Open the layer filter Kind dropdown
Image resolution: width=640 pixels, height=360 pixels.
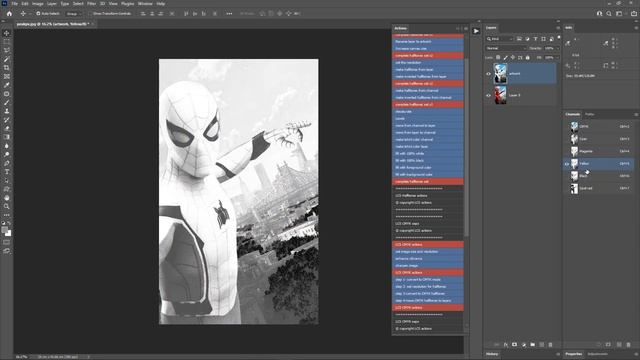[x=500, y=39]
